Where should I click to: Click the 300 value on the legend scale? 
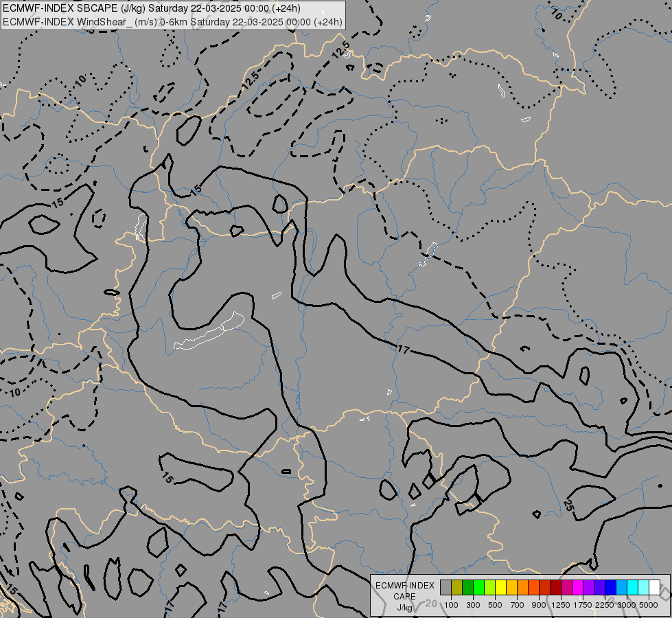tap(473, 605)
